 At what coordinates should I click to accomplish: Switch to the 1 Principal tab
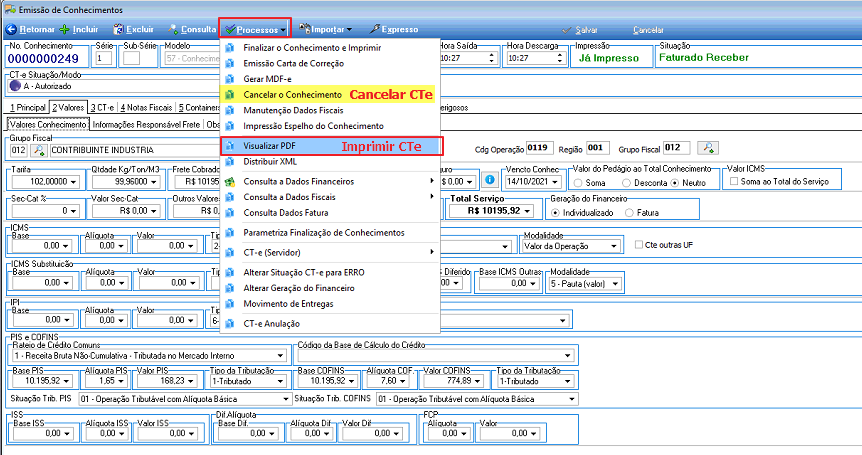[x=27, y=108]
